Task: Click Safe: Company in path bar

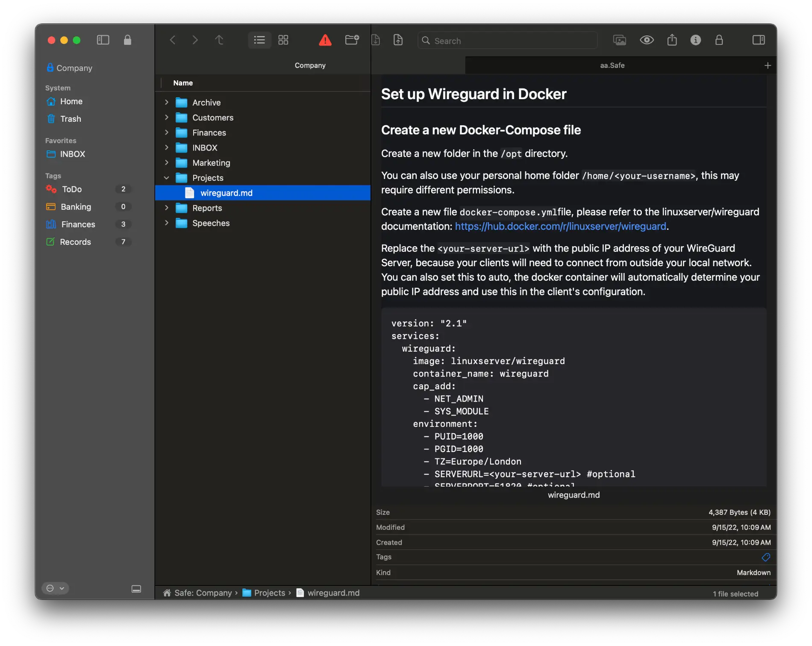Action: (198, 593)
